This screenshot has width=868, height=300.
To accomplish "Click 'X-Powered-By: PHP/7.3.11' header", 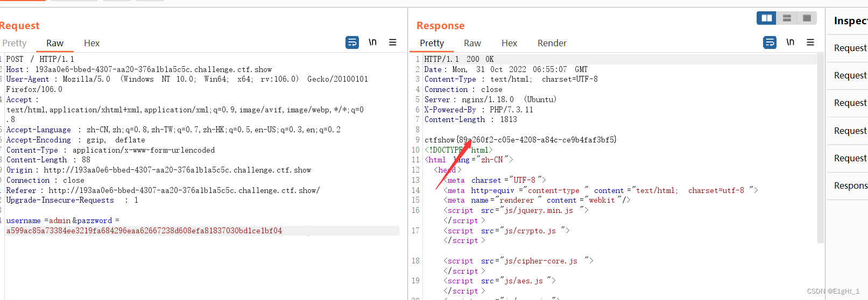I will pos(478,110).
